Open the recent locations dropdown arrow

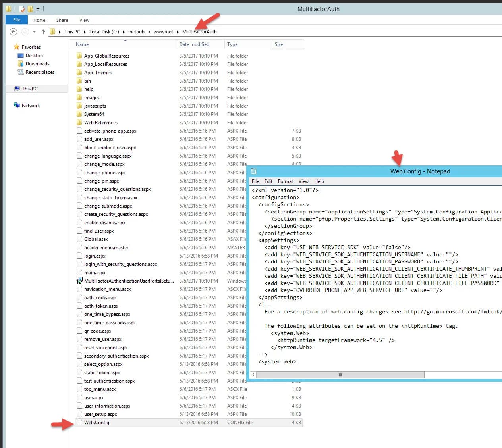tap(34, 32)
